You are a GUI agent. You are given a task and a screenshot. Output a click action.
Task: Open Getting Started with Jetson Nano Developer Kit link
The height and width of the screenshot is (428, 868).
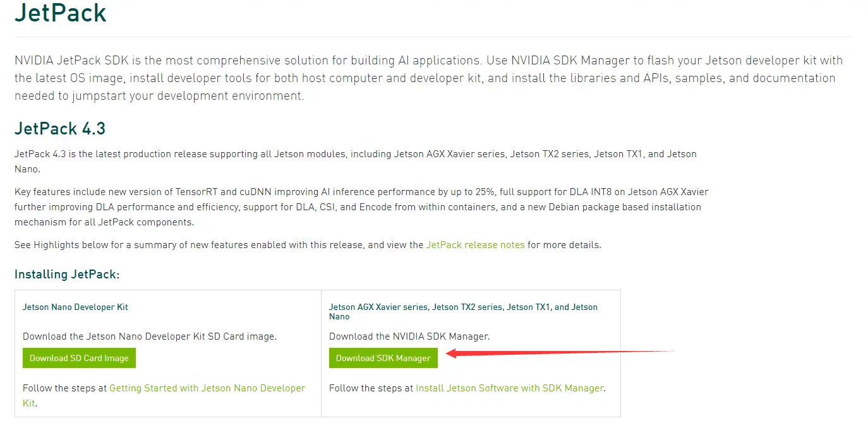pos(164,395)
